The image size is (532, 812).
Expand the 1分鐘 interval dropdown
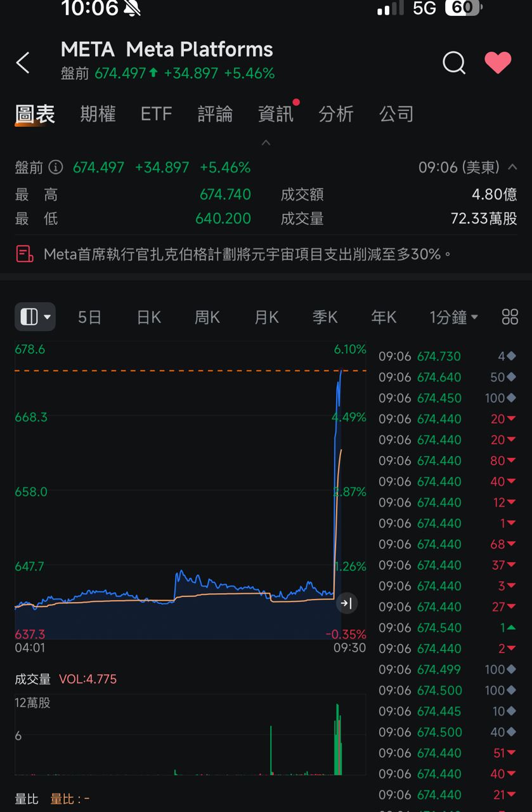(x=453, y=317)
